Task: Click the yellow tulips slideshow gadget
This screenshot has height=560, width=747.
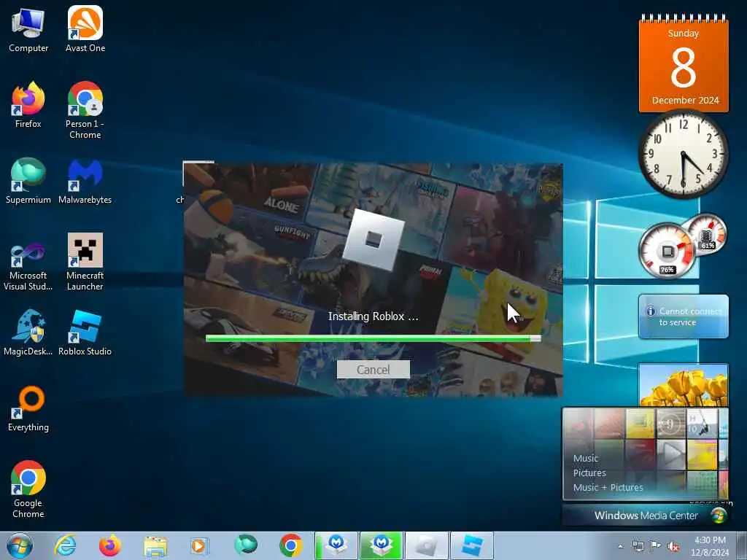Action: [x=683, y=385]
